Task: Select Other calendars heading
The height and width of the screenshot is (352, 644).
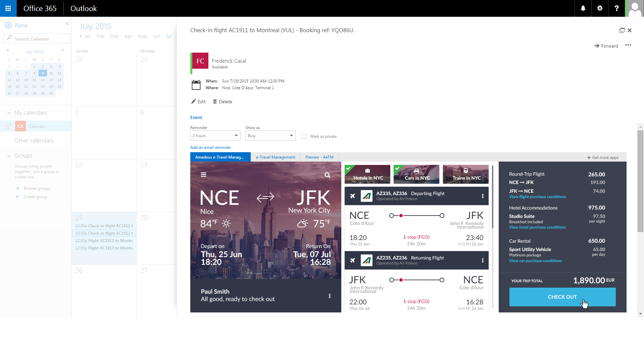Action: pos(34,140)
